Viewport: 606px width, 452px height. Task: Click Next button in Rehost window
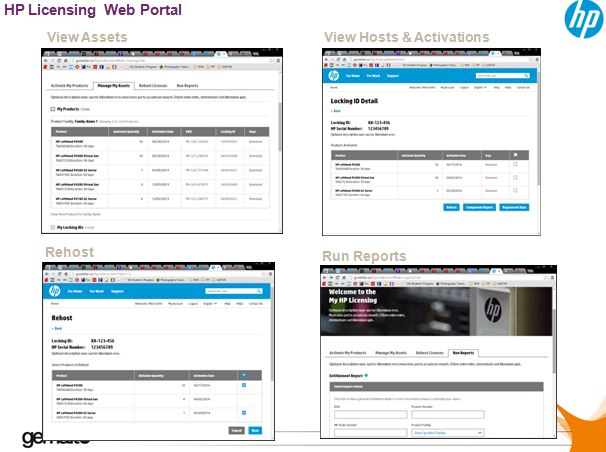tap(255, 430)
